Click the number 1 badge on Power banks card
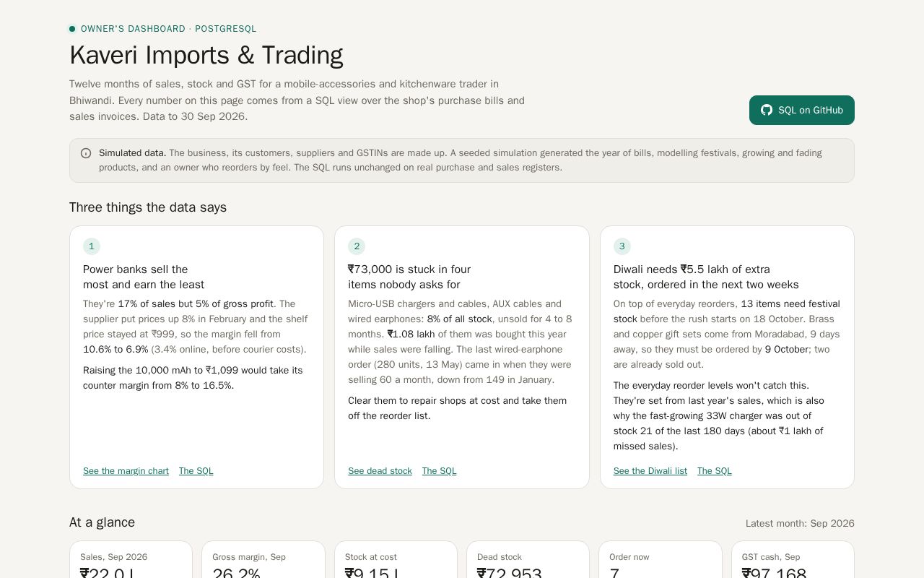924x578 pixels. point(92,246)
